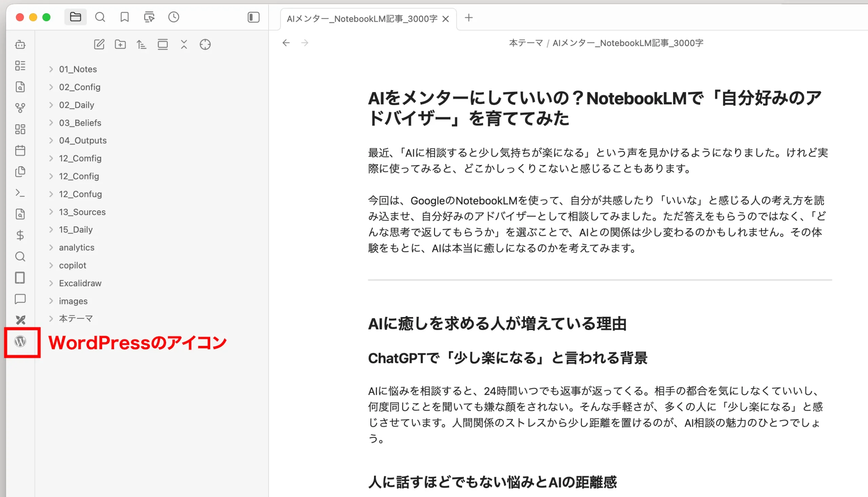Open a new tab with plus button
This screenshot has width=868, height=497.
[x=469, y=18]
